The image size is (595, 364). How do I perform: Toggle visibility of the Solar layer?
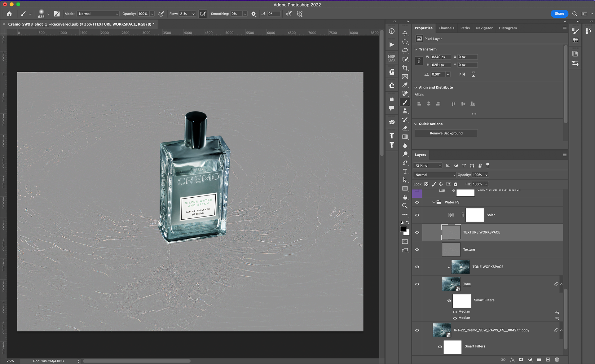coord(417,215)
